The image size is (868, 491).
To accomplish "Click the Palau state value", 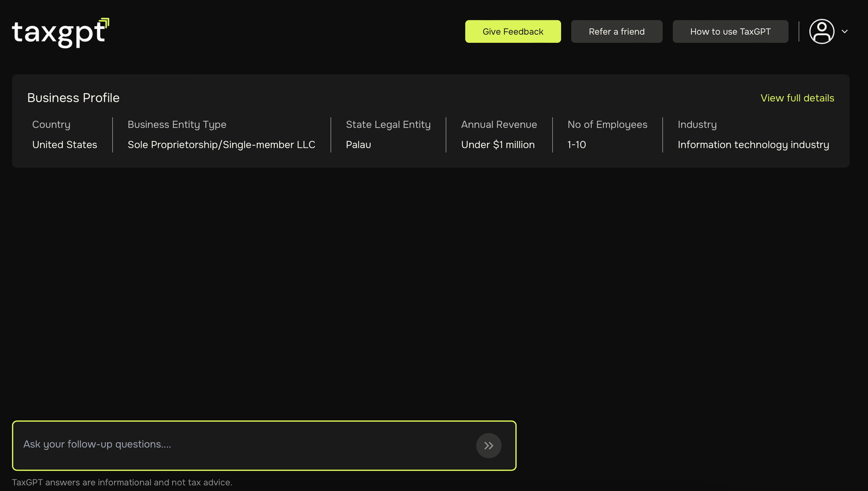I will (358, 145).
